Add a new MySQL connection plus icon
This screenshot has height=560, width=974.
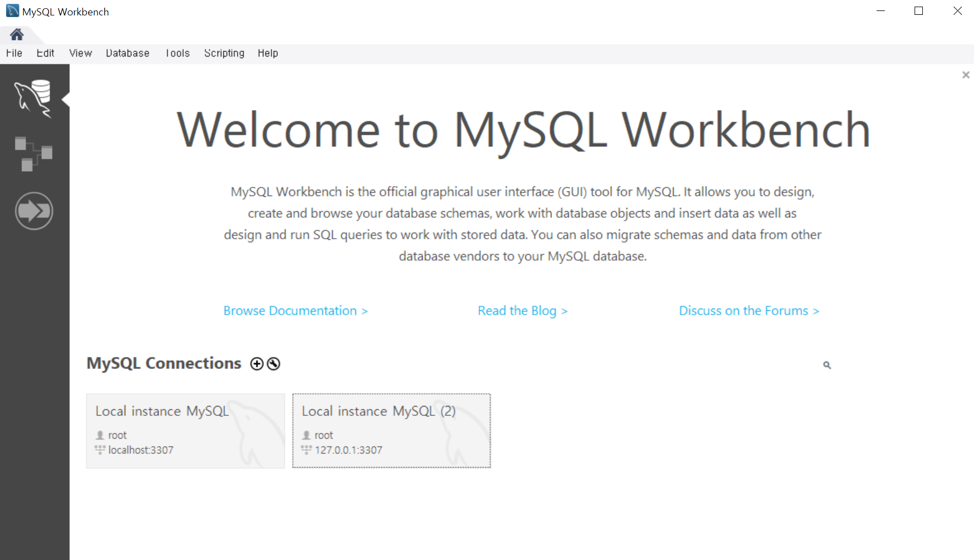[257, 364]
